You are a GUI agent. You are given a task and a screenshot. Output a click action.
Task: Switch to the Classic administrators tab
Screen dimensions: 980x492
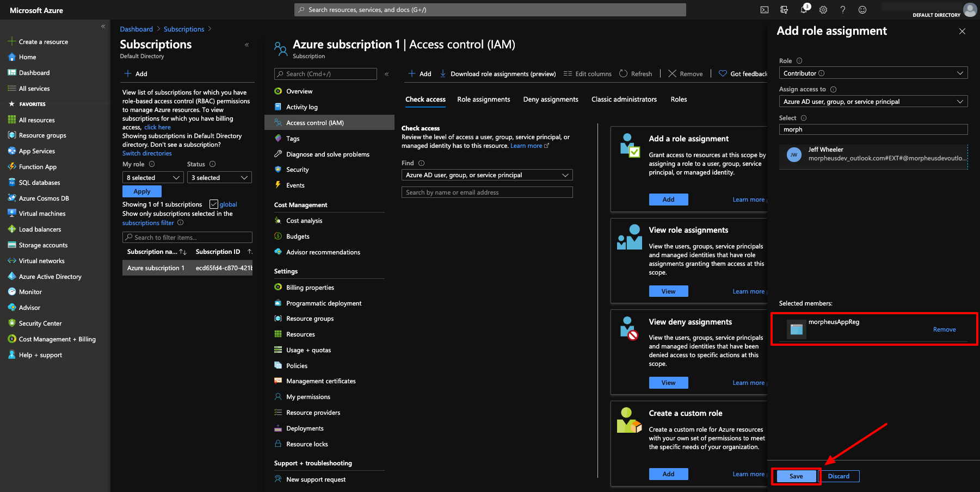[x=624, y=99]
